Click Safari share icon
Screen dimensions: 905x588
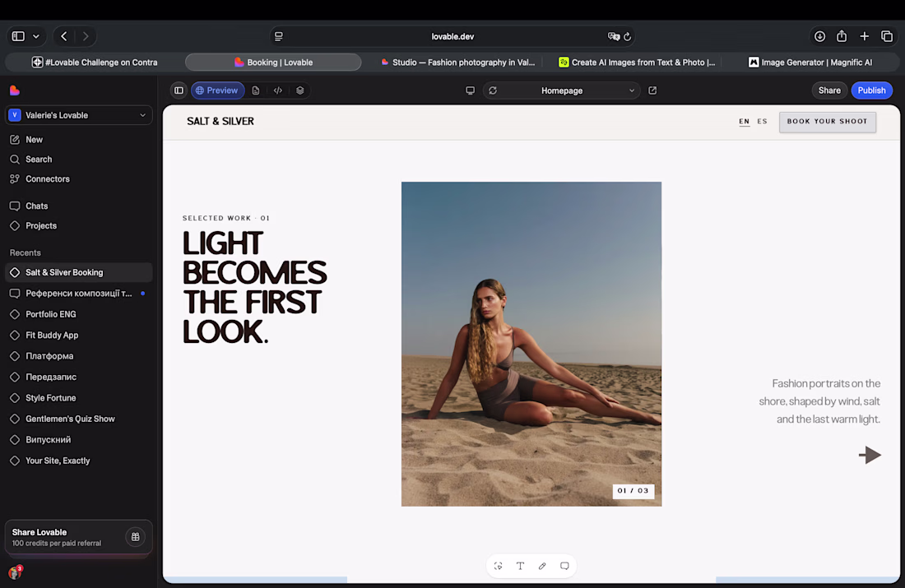(842, 36)
